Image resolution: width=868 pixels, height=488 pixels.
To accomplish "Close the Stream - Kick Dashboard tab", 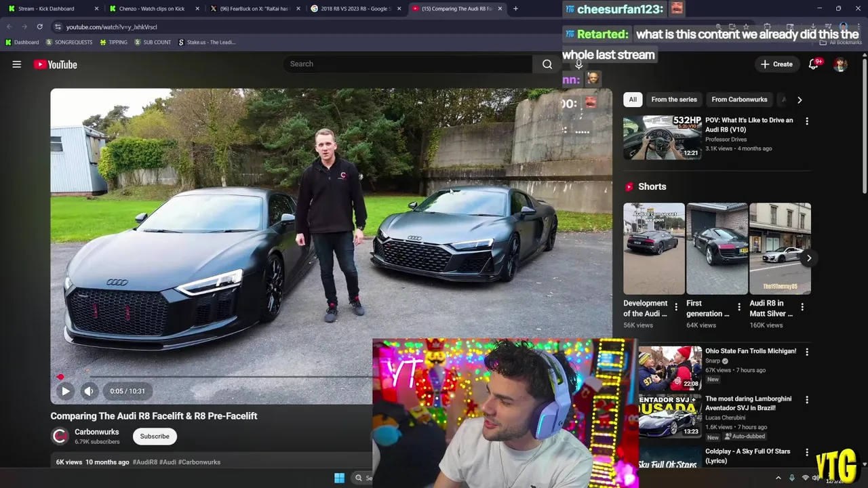I will pyautogui.click(x=96, y=9).
